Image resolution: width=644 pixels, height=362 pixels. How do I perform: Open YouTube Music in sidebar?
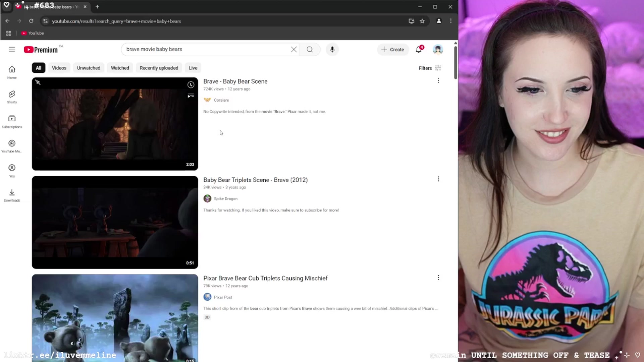[x=12, y=146]
